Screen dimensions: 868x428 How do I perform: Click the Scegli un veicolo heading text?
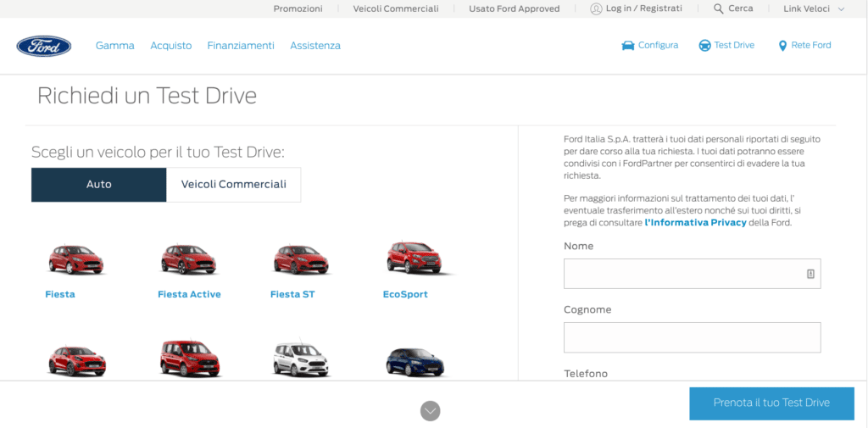tap(158, 153)
